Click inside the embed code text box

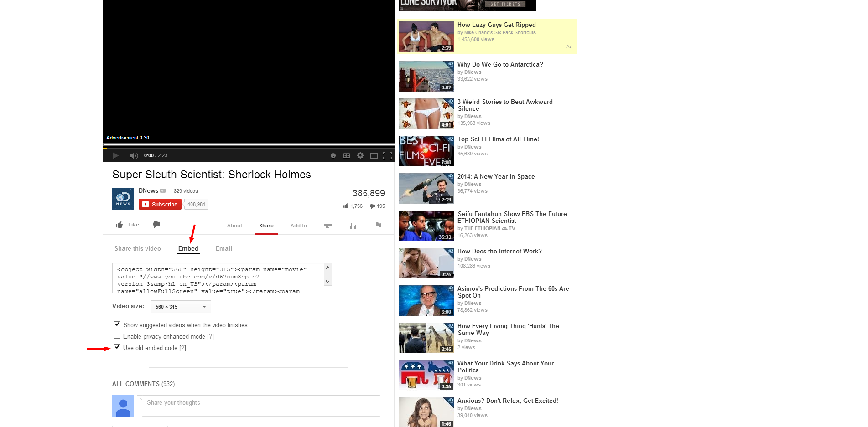coord(219,278)
